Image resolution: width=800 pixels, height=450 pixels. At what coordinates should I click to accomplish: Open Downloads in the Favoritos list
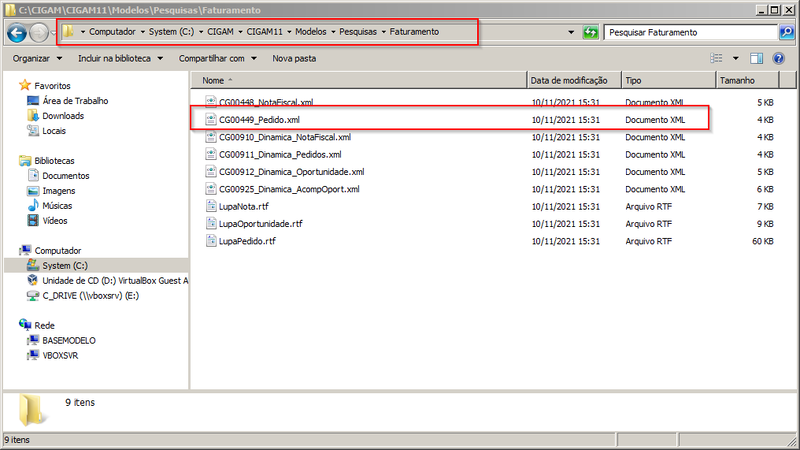63,116
